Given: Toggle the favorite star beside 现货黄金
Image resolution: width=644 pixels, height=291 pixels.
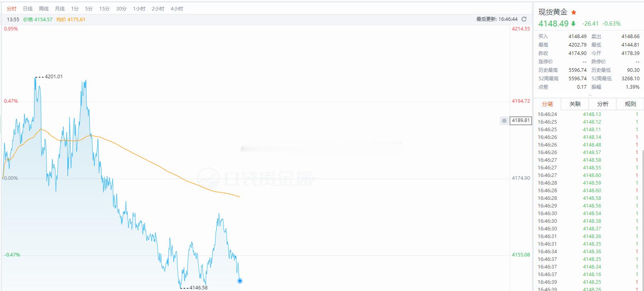Looking at the screenshot, I should tap(574, 12).
